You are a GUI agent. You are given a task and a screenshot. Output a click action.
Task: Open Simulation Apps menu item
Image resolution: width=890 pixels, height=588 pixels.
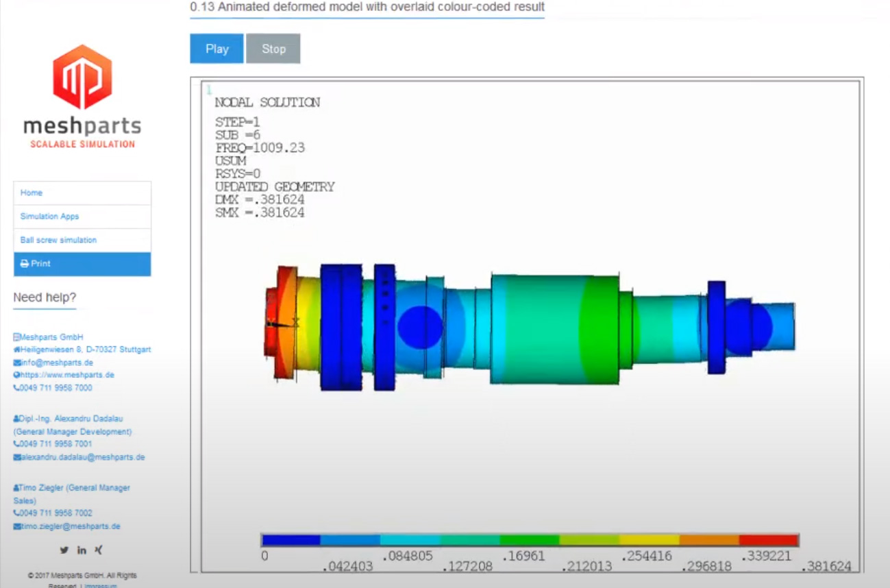[49, 217]
